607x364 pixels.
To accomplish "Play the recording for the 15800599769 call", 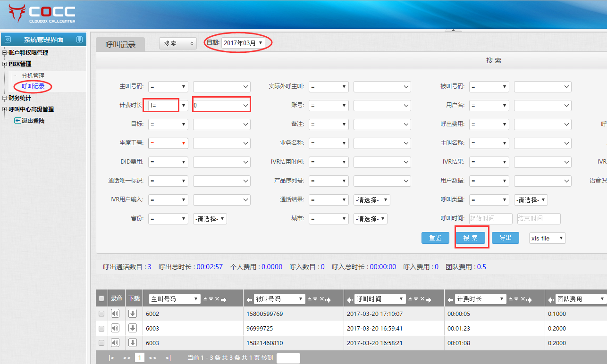I will coord(115,314).
